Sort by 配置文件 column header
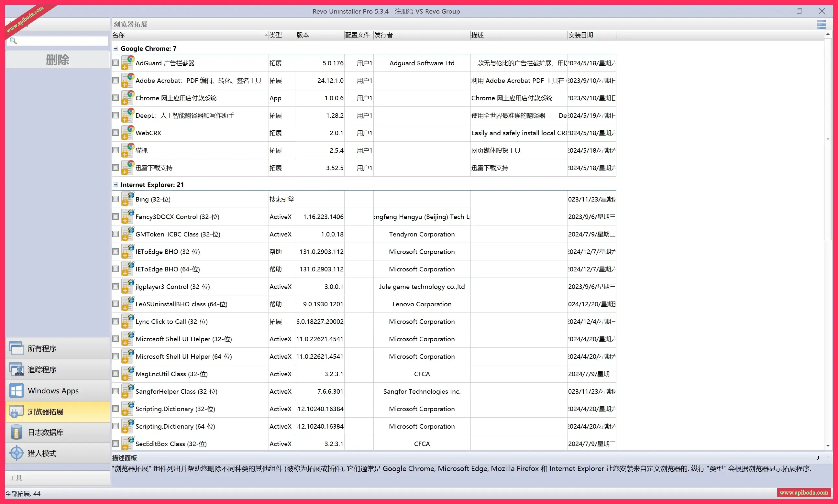Image resolution: width=838 pixels, height=504 pixels. [359, 35]
